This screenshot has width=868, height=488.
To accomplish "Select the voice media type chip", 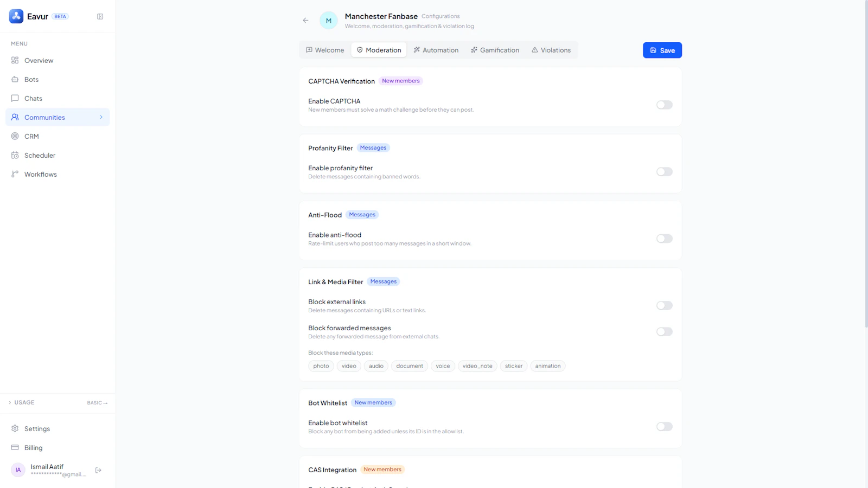I will click(x=443, y=366).
